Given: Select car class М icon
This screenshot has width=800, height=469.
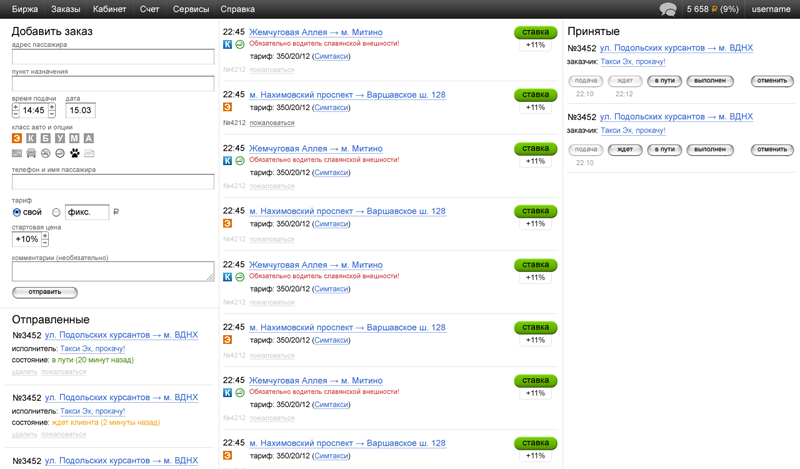Looking at the screenshot, I should pos(74,138).
